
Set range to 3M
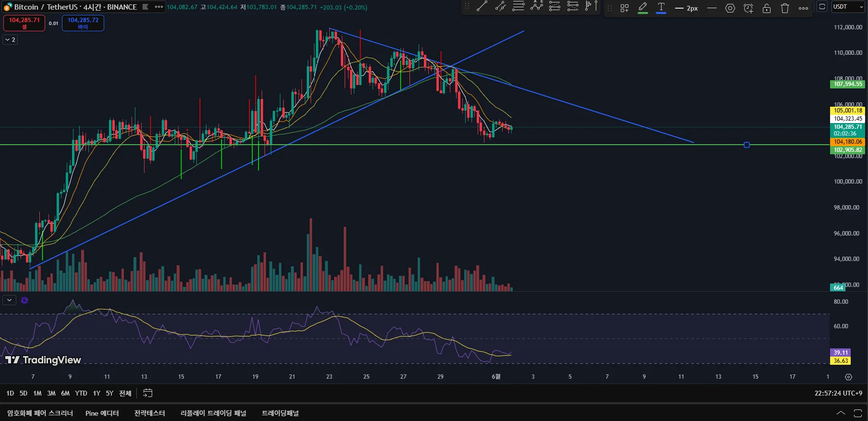coord(51,393)
